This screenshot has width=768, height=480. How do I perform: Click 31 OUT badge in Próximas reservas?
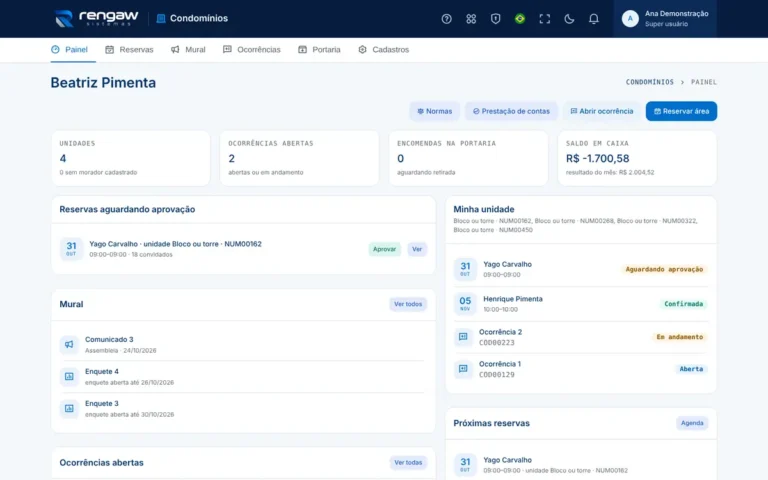click(x=465, y=464)
